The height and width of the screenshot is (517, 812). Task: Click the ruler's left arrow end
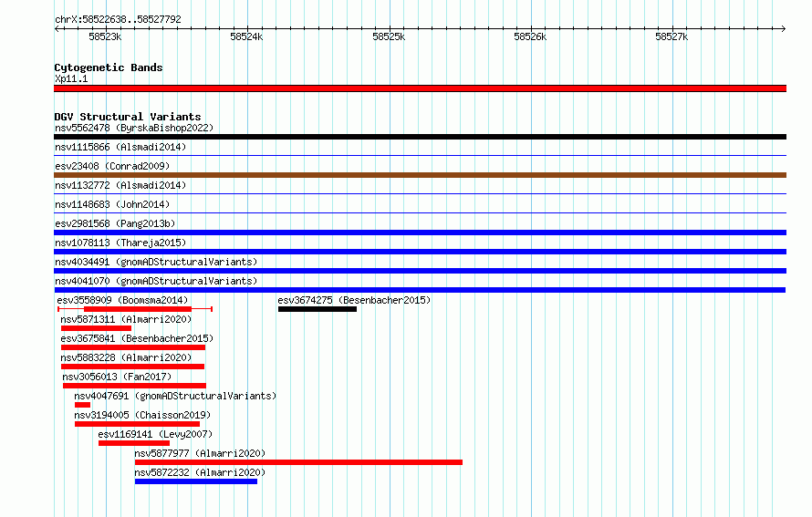tap(57, 28)
